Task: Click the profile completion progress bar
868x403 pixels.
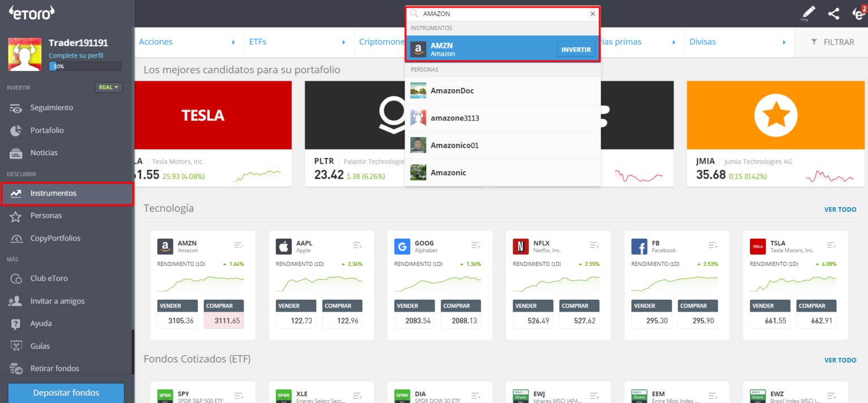Action: [x=85, y=66]
